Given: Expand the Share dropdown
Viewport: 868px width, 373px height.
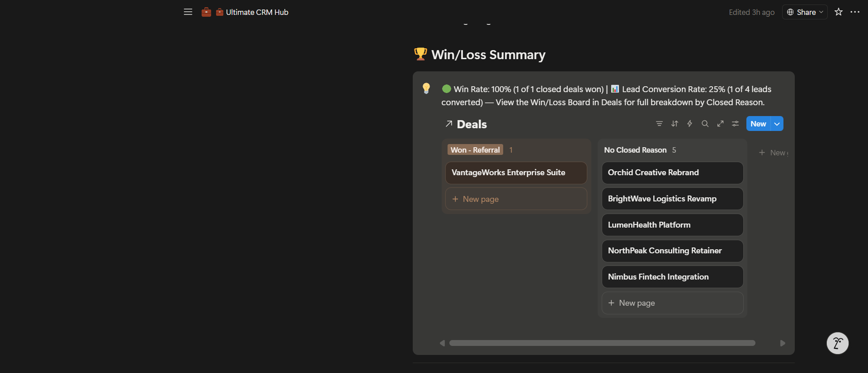Looking at the screenshot, I should (x=805, y=12).
